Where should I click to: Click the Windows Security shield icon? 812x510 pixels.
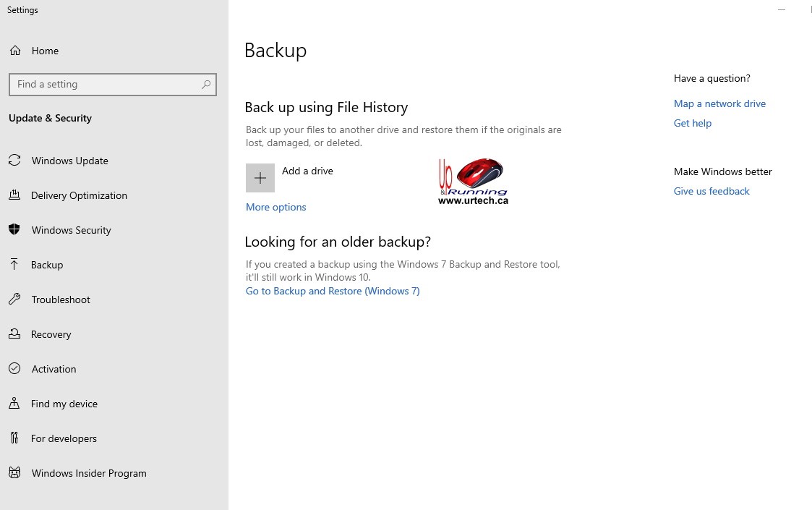(14, 230)
